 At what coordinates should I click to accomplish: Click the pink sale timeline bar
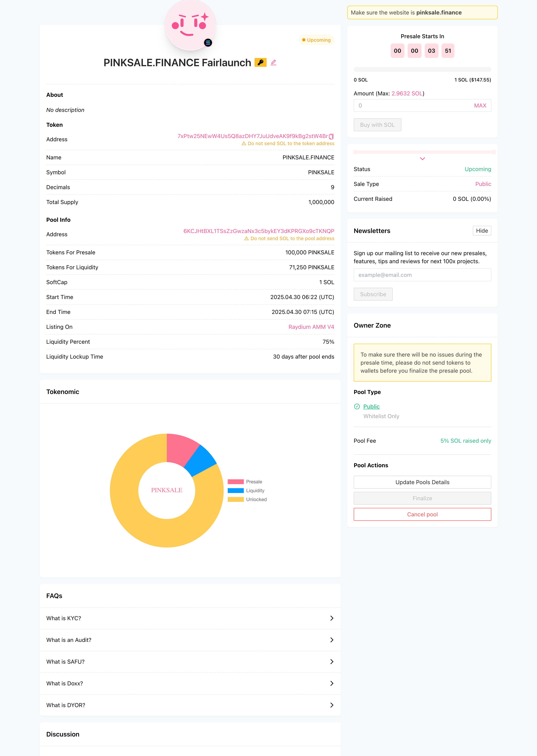[x=424, y=152]
